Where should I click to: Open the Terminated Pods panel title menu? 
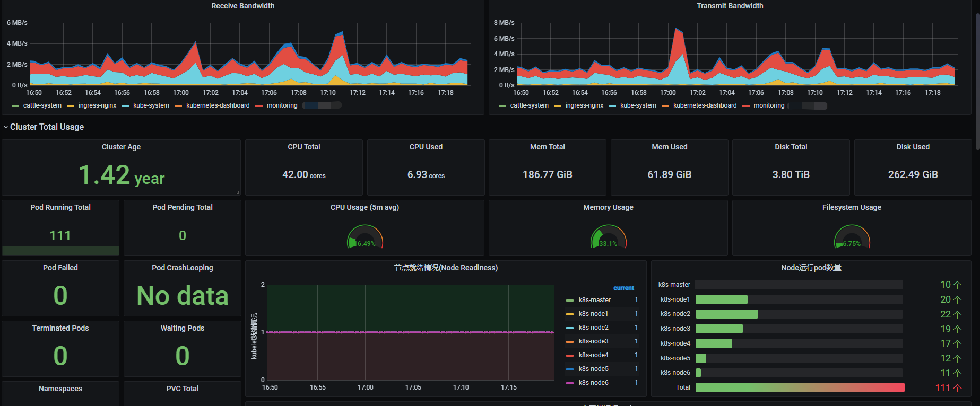[x=60, y=328]
